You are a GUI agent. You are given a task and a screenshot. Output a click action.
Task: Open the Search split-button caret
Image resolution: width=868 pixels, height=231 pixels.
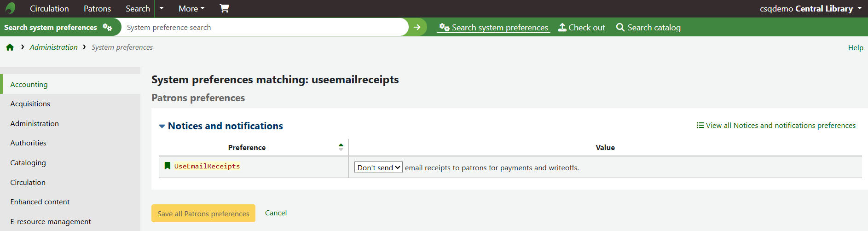click(162, 8)
